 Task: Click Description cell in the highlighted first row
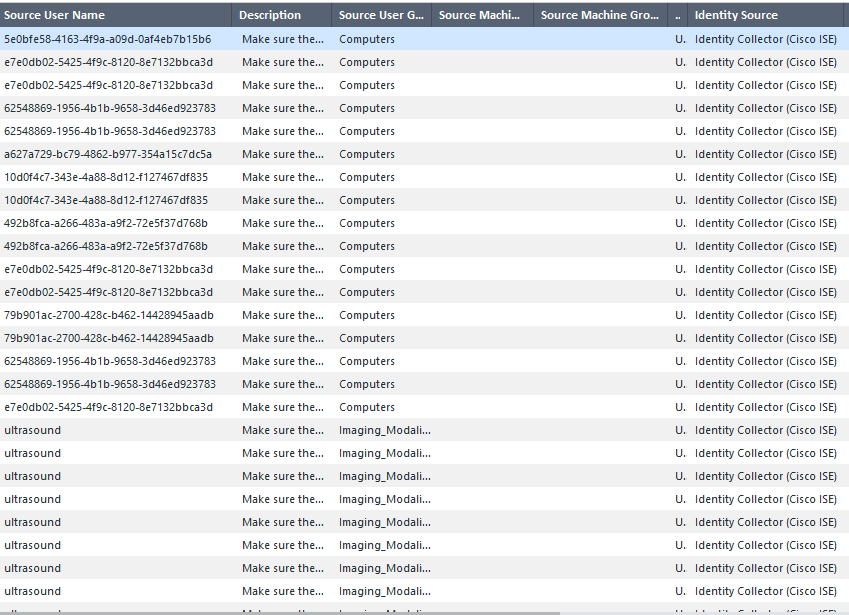(283, 39)
